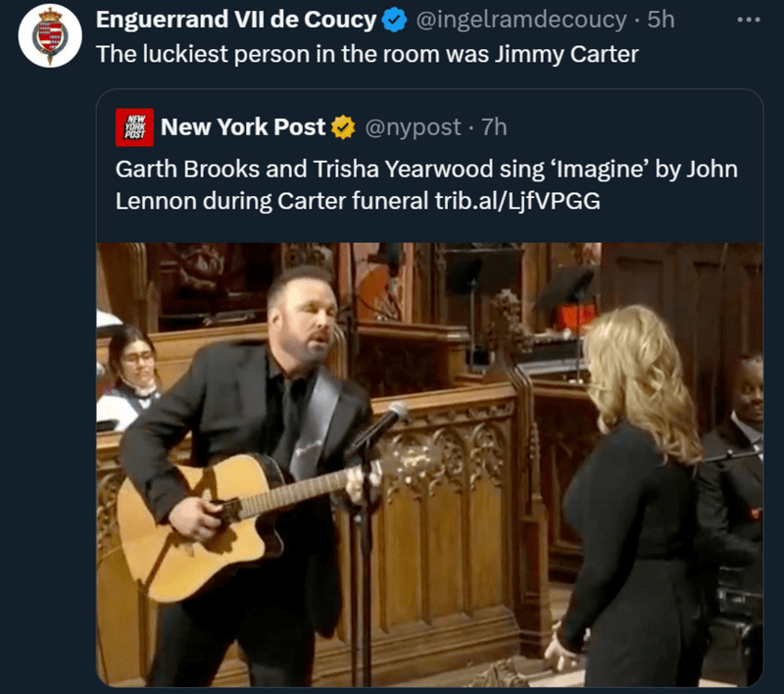
Task: Click the blue verified badge
Action: click(396, 20)
